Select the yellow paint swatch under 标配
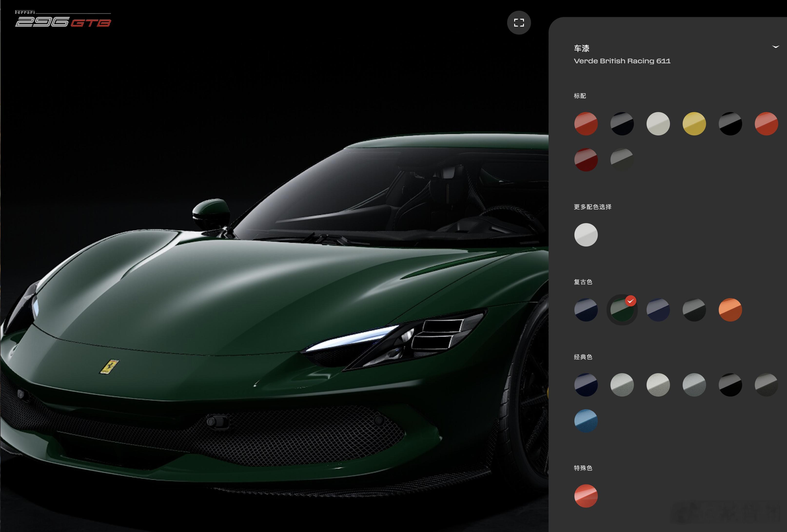 point(694,124)
